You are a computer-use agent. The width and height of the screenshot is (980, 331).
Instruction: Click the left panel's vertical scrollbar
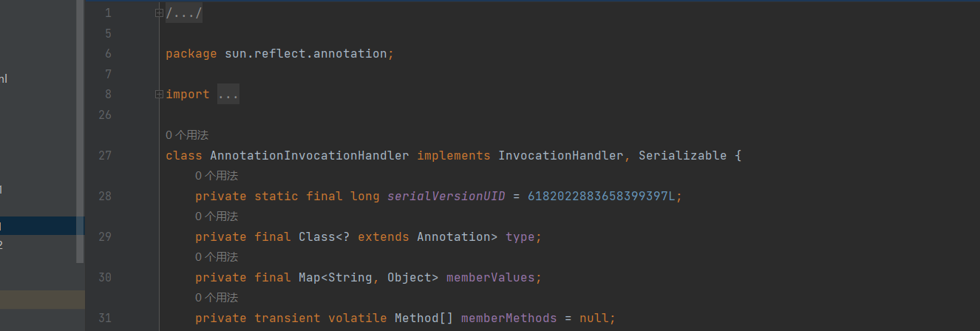click(80, 133)
